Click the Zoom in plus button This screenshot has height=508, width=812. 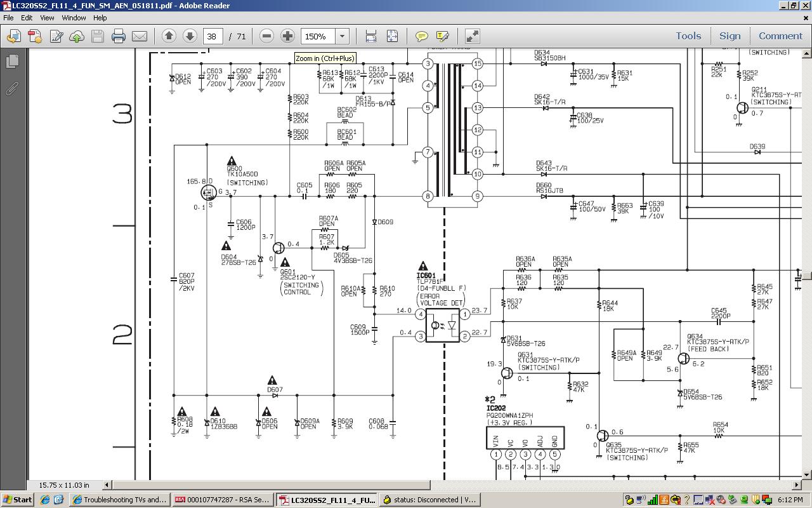(x=287, y=36)
